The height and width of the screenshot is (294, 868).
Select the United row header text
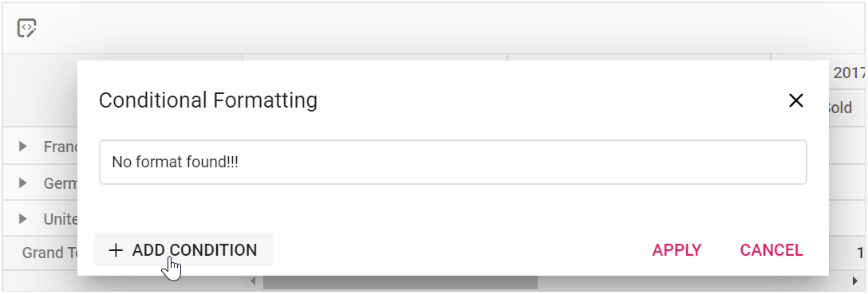point(61,219)
